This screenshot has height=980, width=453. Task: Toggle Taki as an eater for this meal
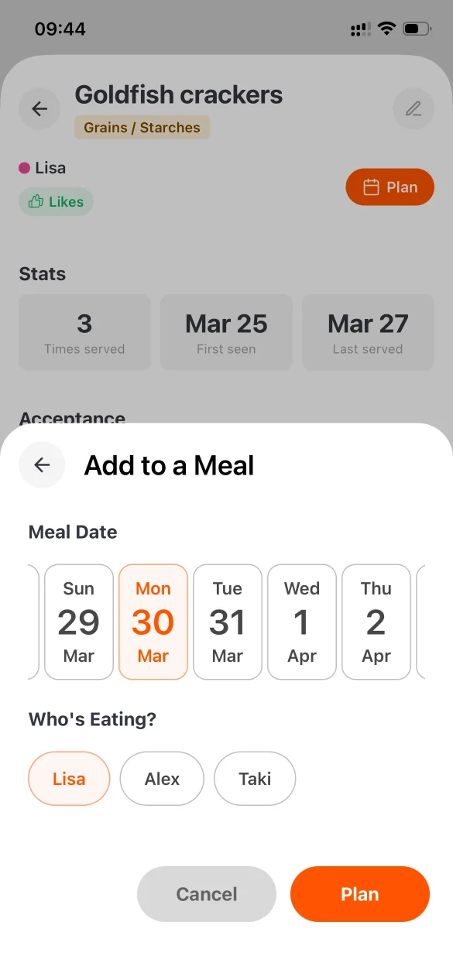pos(255,779)
